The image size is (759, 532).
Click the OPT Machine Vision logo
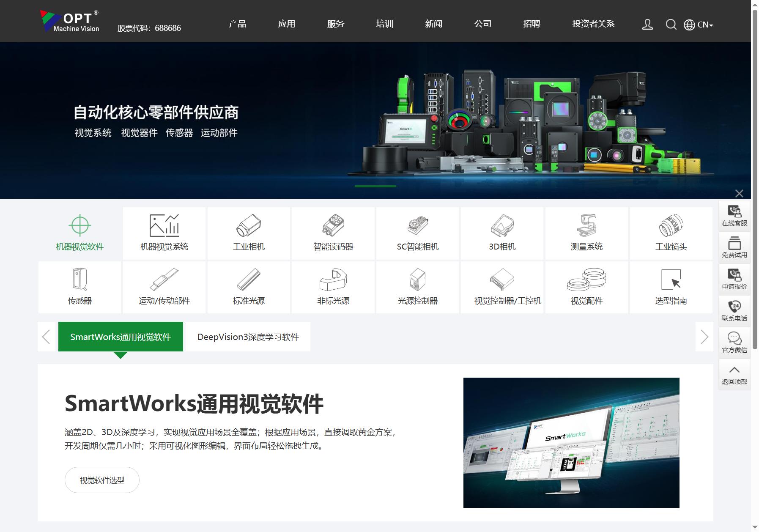coord(70,21)
